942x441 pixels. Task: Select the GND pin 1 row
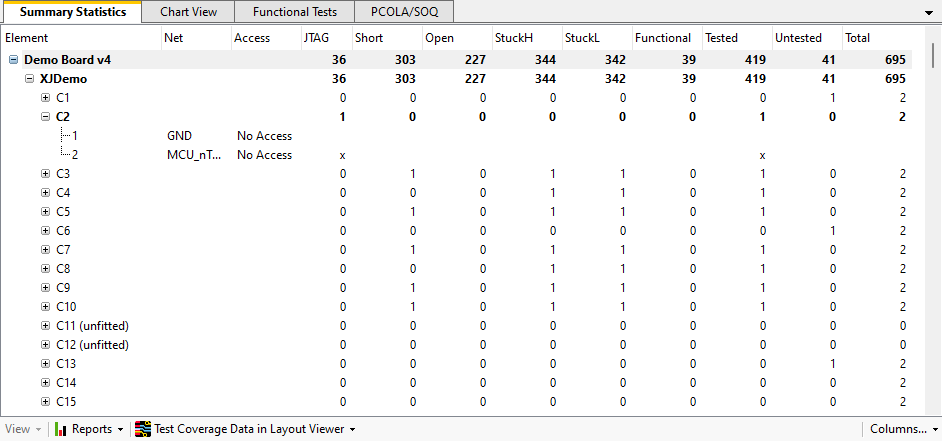[x=179, y=136]
